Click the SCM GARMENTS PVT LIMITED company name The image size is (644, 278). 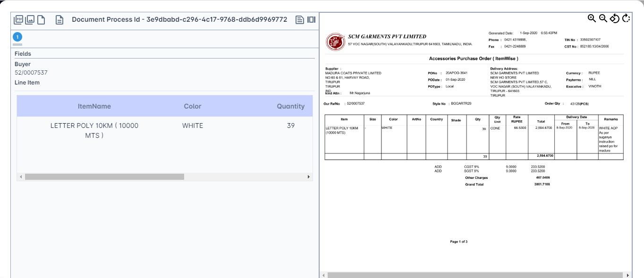tap(387, 36)
